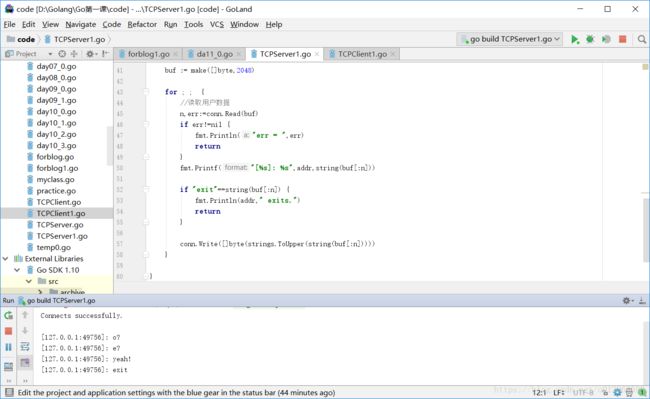
Task: Toggle scroll to end of console
Action: pos(25,363)
